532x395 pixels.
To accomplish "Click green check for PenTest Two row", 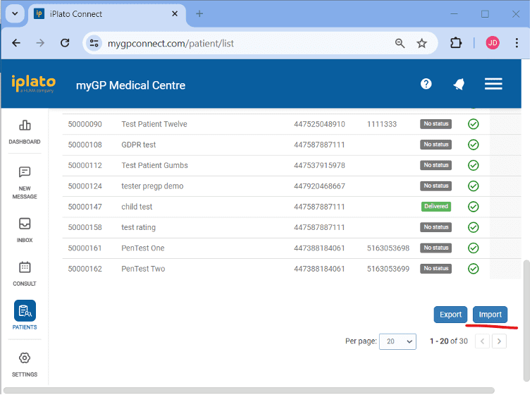I will click(x=474, y=269).
